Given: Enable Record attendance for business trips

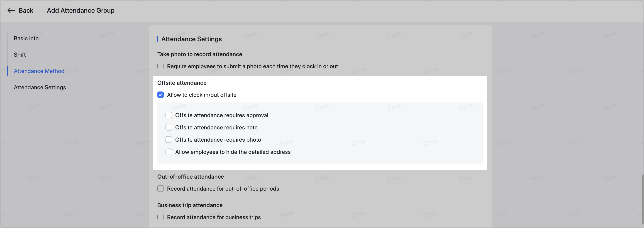Looking at the screenshot, I should [160, 217].
